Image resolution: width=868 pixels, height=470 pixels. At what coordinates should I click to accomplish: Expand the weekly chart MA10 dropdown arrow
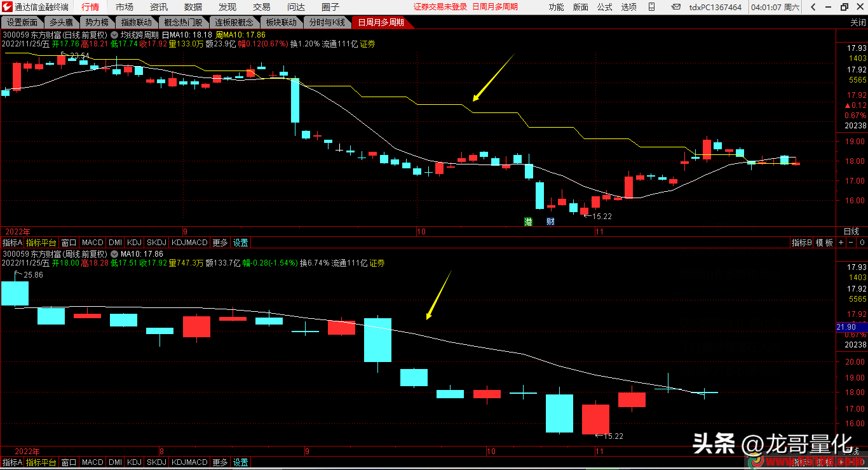pyautogui.click(x=114, y=254)
